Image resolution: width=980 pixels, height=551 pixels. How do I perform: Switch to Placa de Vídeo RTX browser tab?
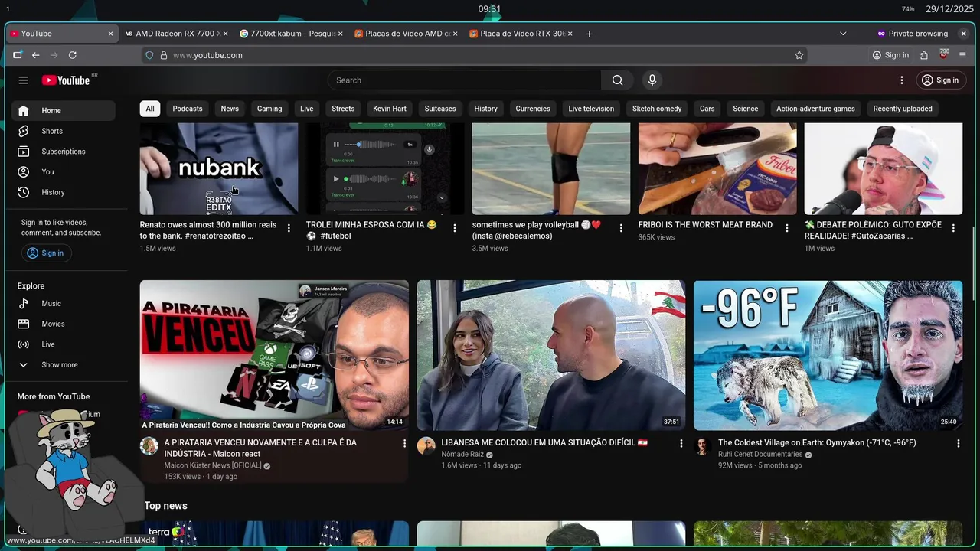click(521, 34)
